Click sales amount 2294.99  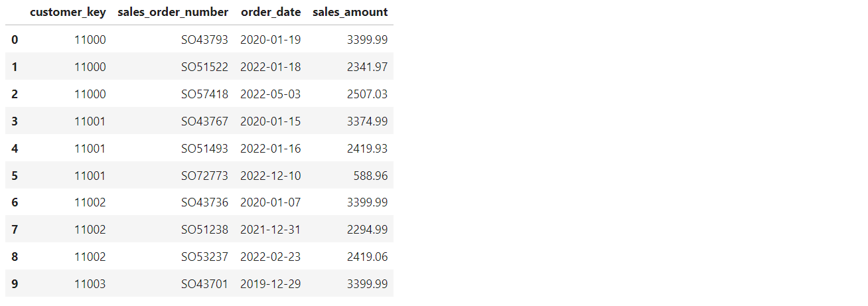pos(367,230)
